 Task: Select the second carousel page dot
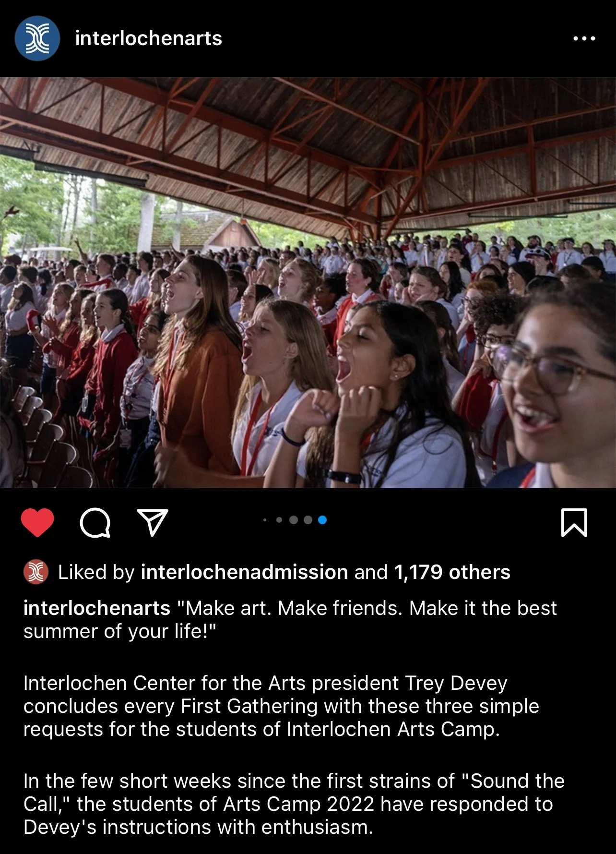pos(279,520)
